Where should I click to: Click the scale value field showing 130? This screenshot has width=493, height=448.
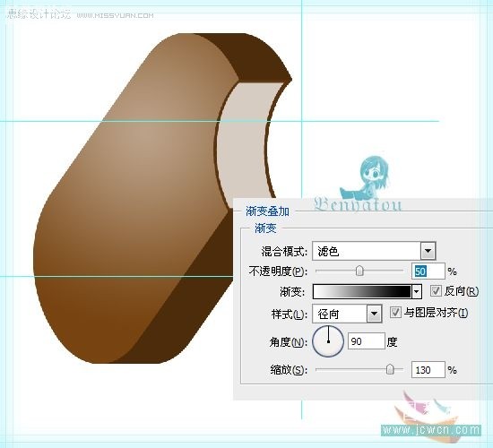(428, 370)
